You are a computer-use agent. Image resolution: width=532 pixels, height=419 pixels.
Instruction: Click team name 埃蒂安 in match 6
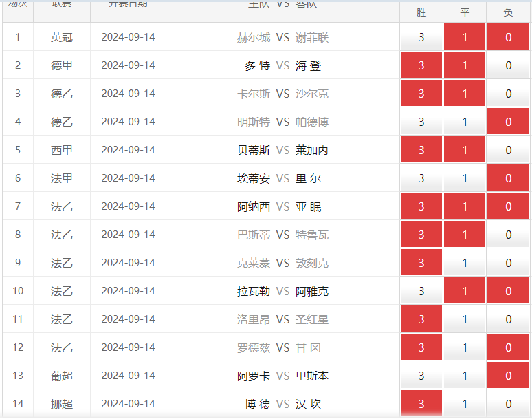click(254, 178)
